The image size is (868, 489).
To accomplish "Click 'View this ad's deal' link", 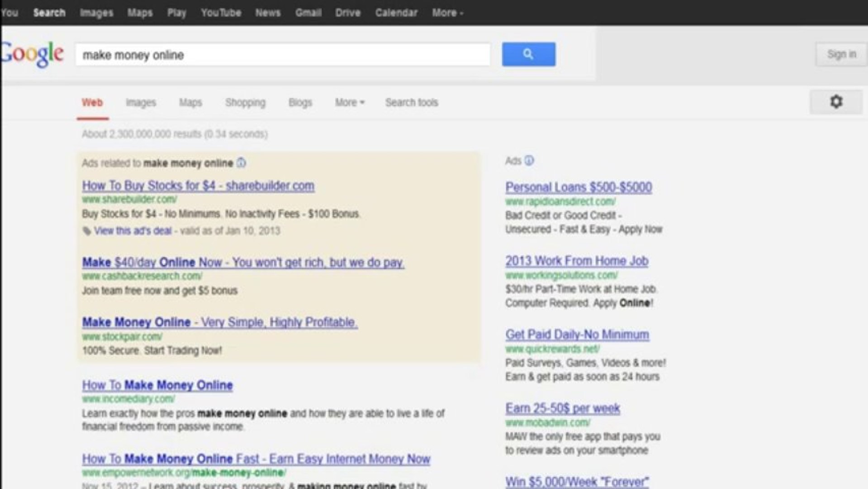I will [x=133, y=231].
